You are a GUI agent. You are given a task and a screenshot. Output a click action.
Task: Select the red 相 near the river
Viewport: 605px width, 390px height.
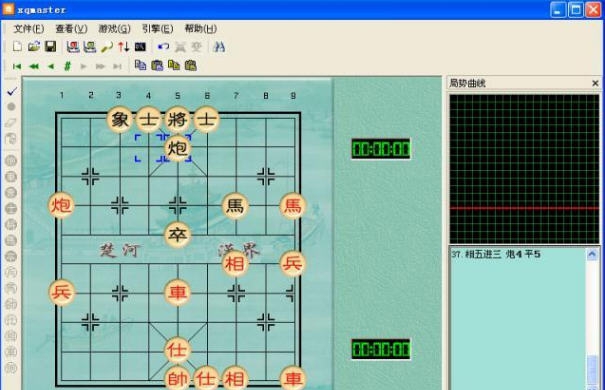tap(235, 264)
